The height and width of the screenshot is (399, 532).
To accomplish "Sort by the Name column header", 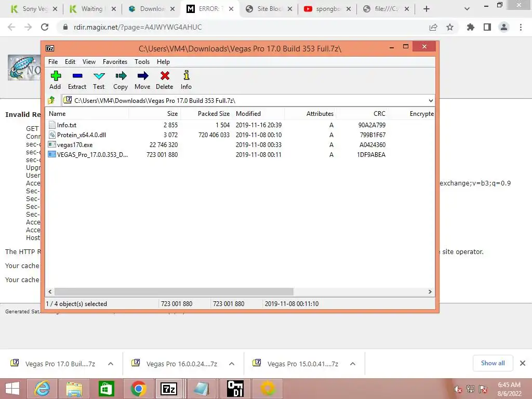I will pos(87,114).
